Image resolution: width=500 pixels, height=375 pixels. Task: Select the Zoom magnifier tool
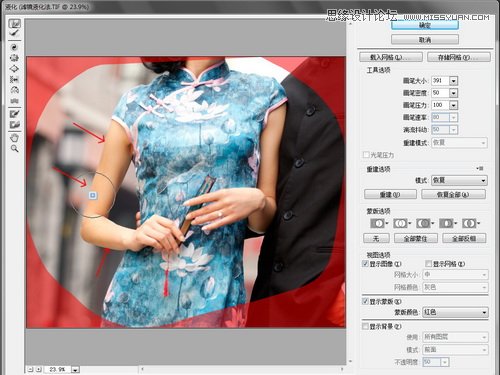coord(15,149)
